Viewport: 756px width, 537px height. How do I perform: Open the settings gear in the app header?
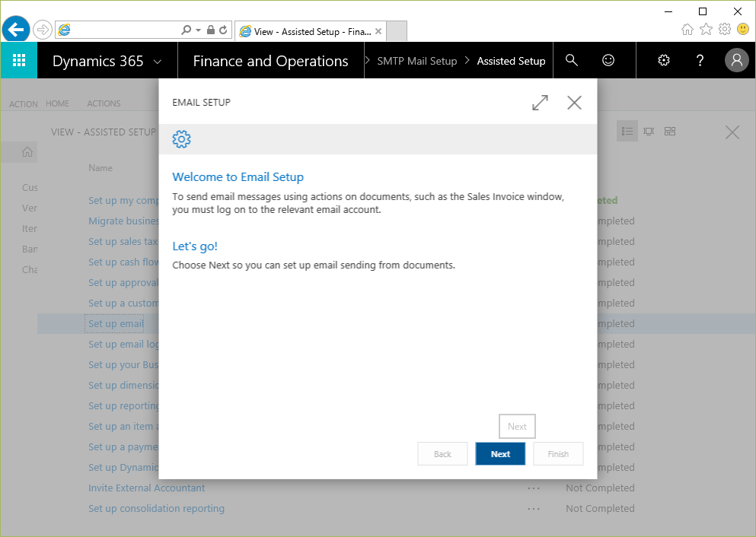(x=664, y=60)
